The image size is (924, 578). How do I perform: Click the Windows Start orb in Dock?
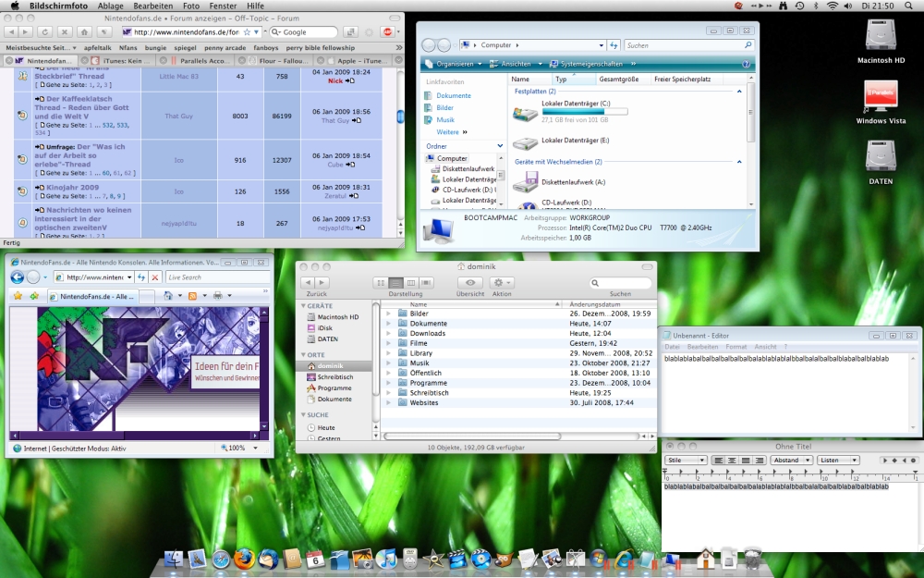[x=598, y=558]
